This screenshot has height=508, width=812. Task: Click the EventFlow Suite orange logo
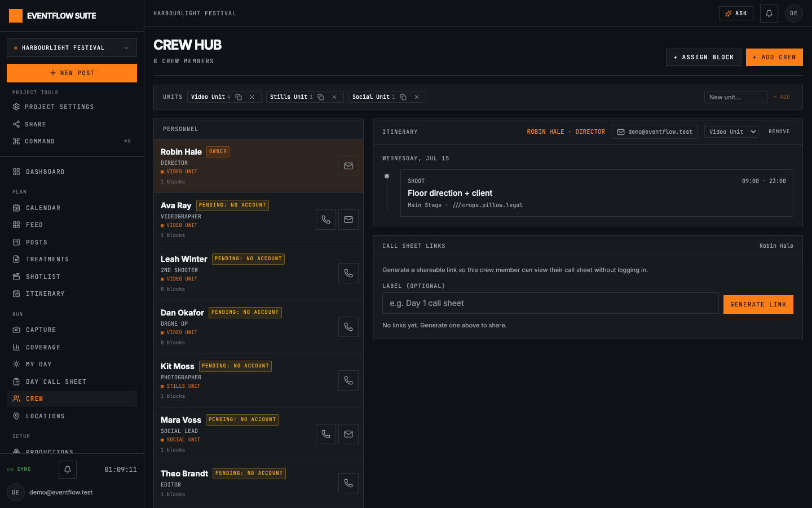pos(16,16)
